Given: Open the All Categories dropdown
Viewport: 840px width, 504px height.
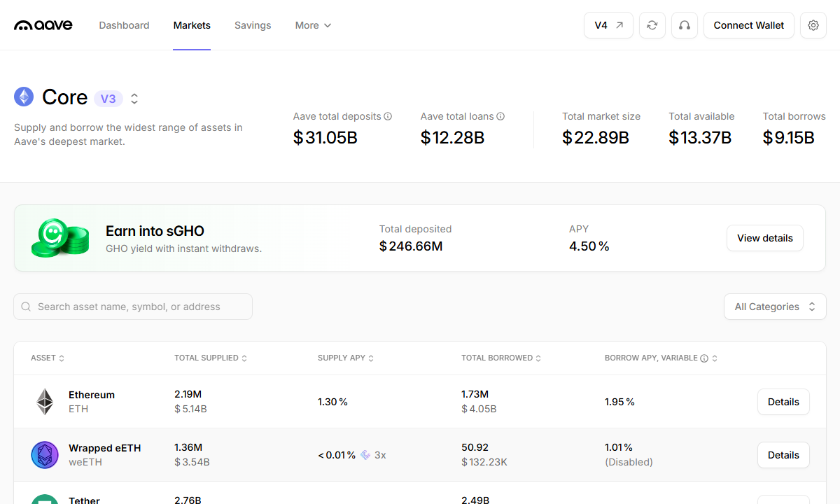Looking at the screenshot, I should pyautogui.click(x=775, y=307).
